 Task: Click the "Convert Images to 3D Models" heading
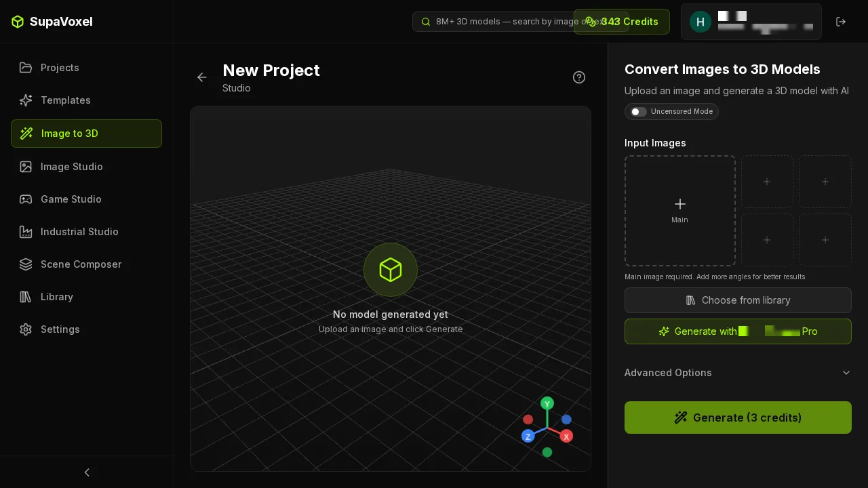coord(722,69)
